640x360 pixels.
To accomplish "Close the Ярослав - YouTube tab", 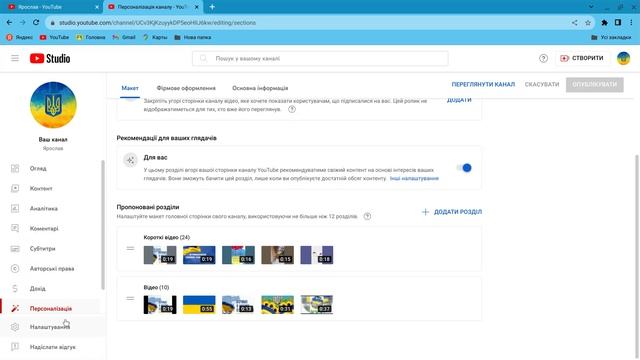I will tap(97, 7).
